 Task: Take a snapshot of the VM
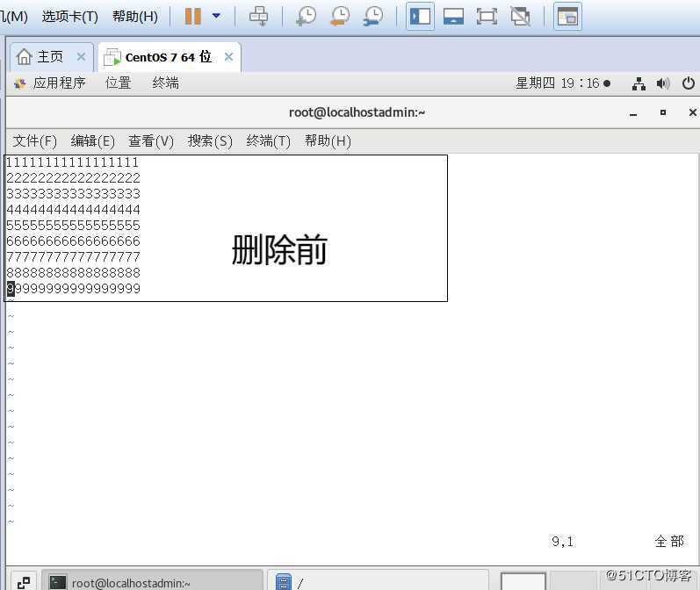tap(306, 17)
